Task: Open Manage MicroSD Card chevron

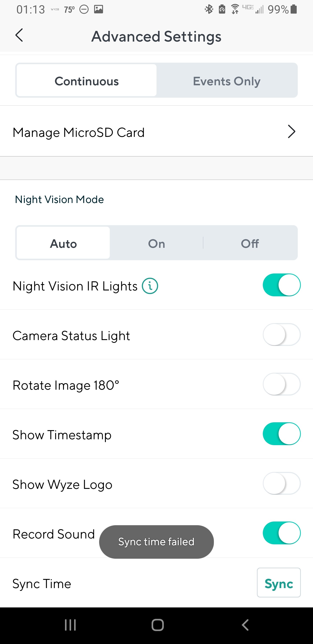Action: [291, 131]
